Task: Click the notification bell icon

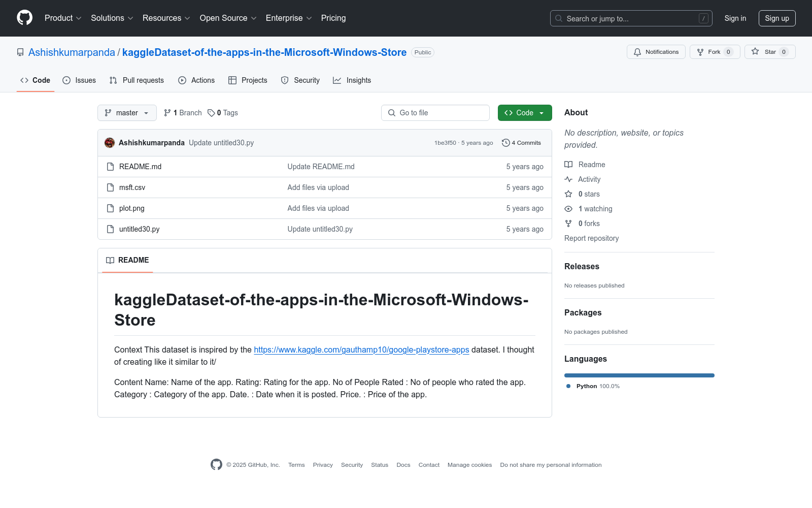Action: click(637, 52)
